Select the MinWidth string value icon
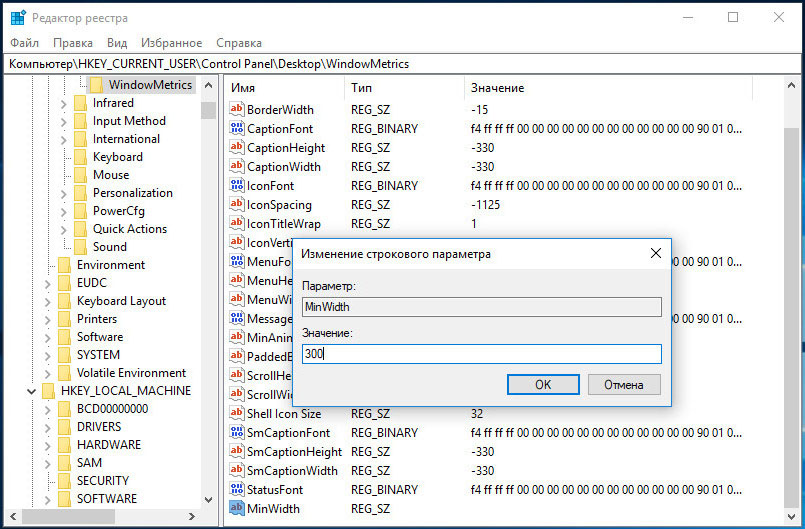This screenshot has height=529, width=805. [236, 508]
